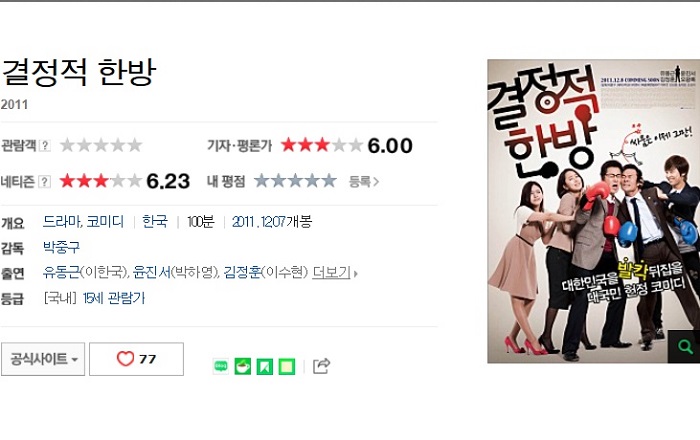Open the help icon next to 네티즌
The height and width of the screenshot is (440, 700).
coord(45,182)
